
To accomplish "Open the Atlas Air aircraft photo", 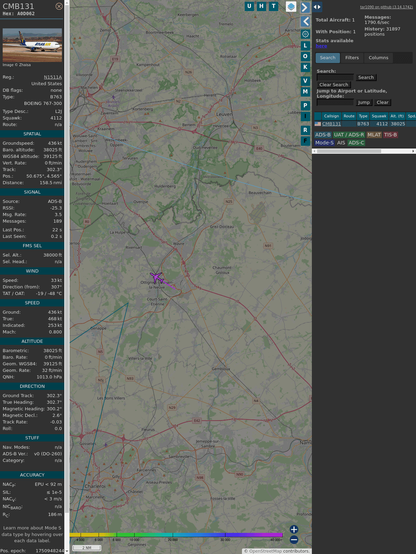I will pyautogui.click(x=32, y=45).
